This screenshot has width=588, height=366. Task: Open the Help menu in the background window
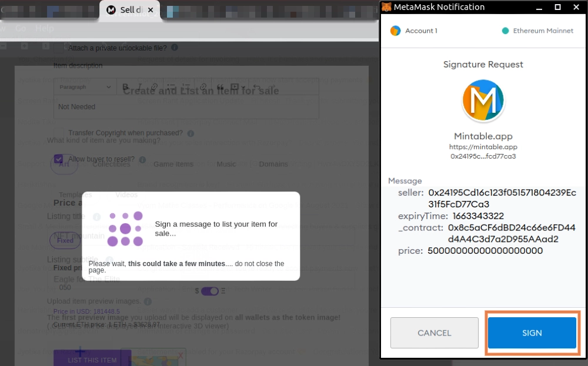[x=45, y=28]
